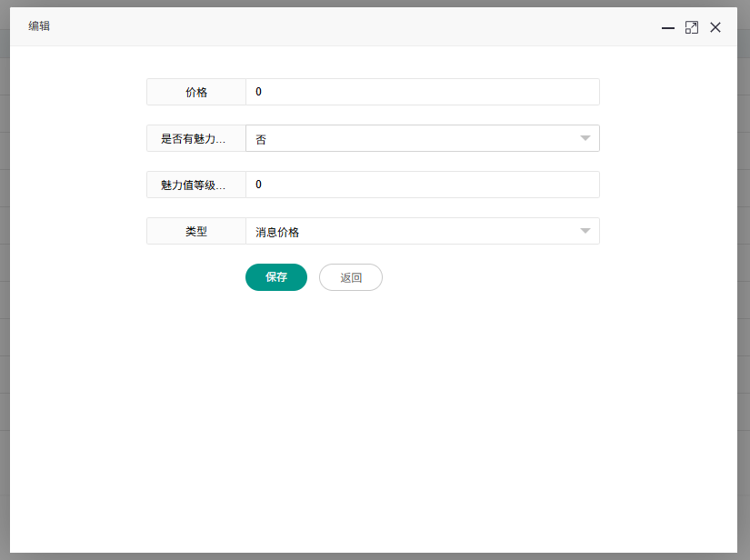Screen dimensions: 750x560
Task: Click the 编辑 title text
Action: pos(39,26)
